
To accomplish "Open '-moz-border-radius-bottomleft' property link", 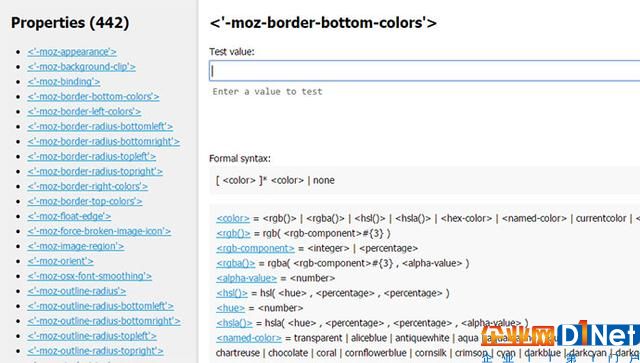I will point(100,127).
